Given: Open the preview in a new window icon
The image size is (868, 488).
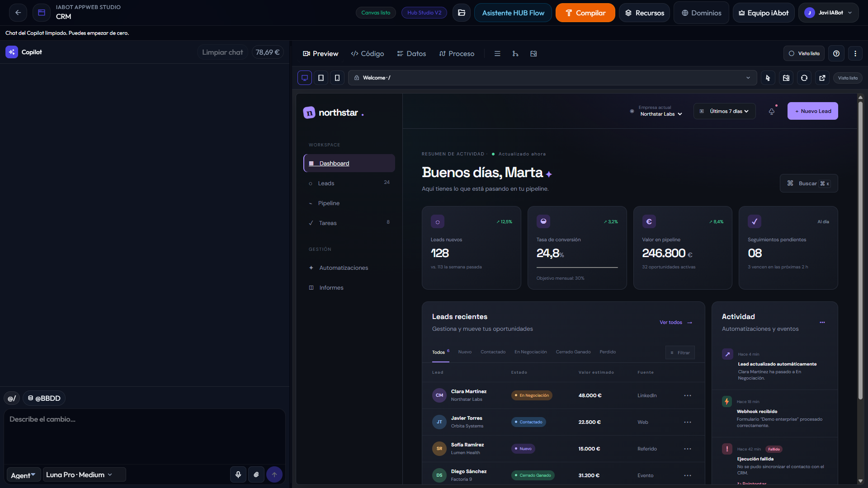Looking at the screenshot, I should click(822, 78).
